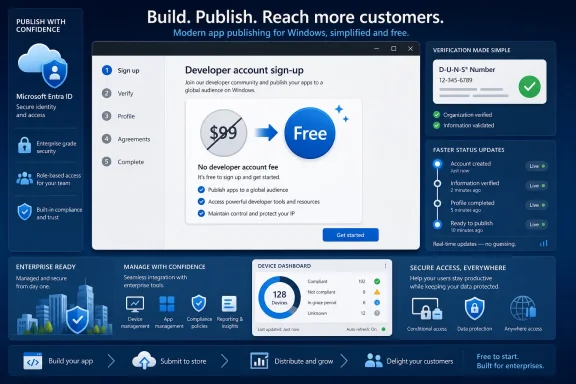
Task: Open the Device Dashboard more options menu
Action: click(x=385, y=266)
